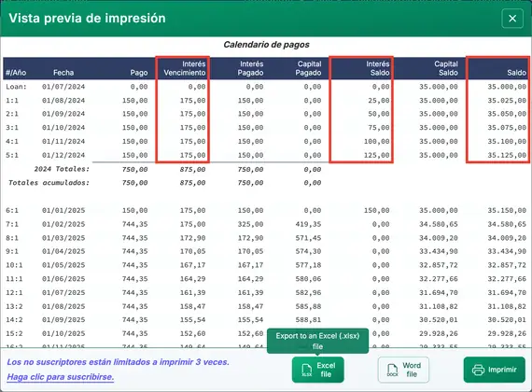Select Capital Pagado value 580,06
Screen dimensions: 532x392
(x=308, y=279)
